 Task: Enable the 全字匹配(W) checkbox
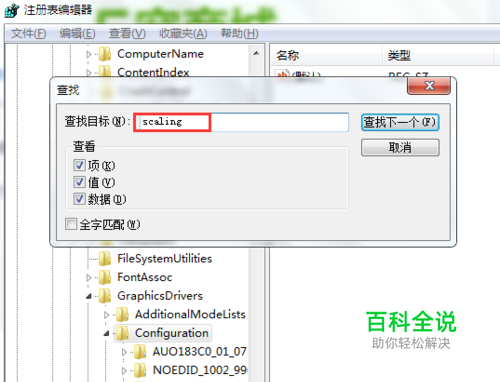[71, 224]
